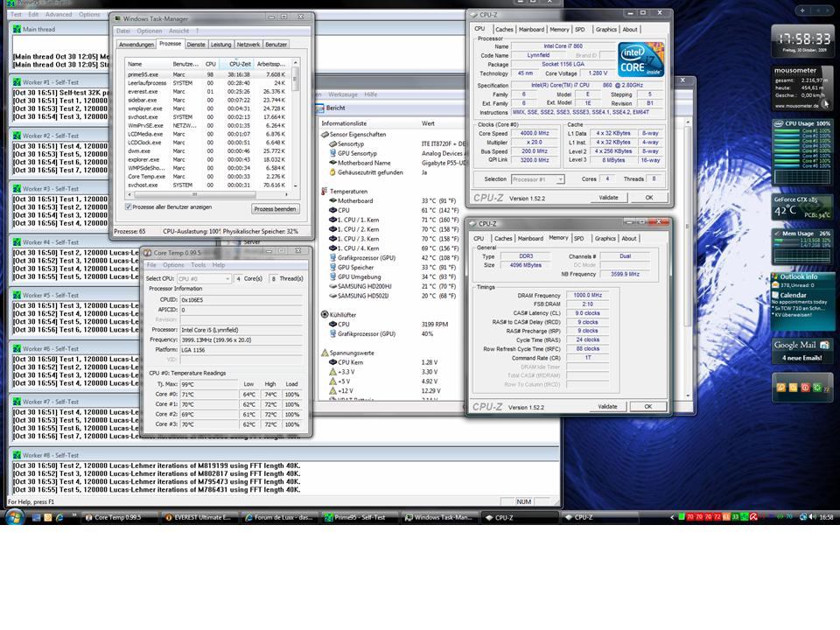Open the Werkzeuge menu in EVEREST

343,94
